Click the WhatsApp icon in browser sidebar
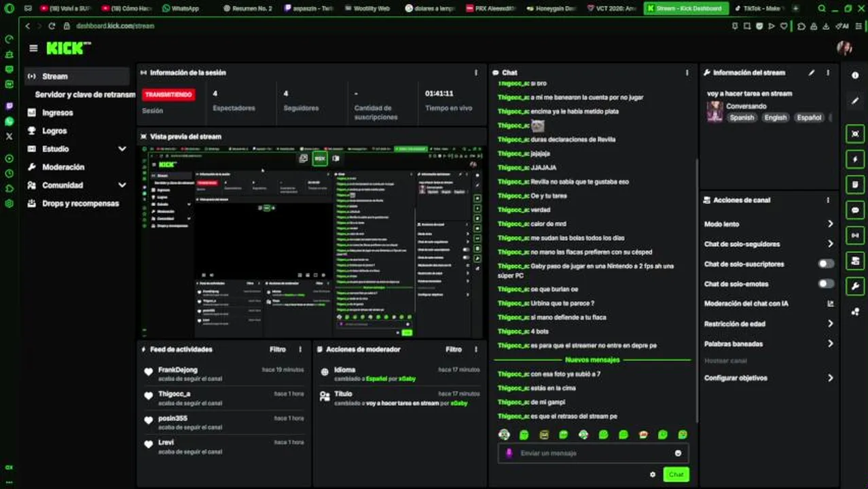This screenshot has width=868, height=489. pyautogui.click(x=9, y=122)
